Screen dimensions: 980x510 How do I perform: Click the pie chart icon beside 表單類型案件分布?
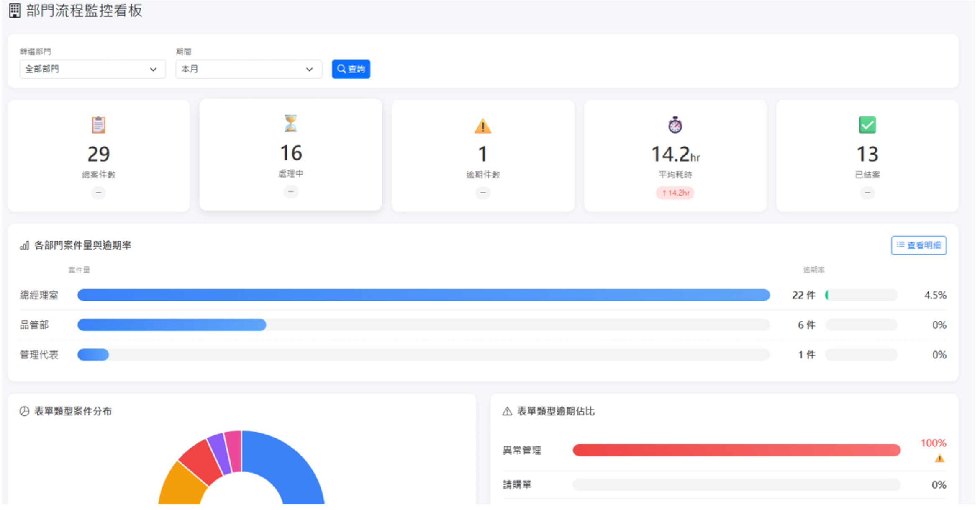pyautogui.click(x=24, y=411)
